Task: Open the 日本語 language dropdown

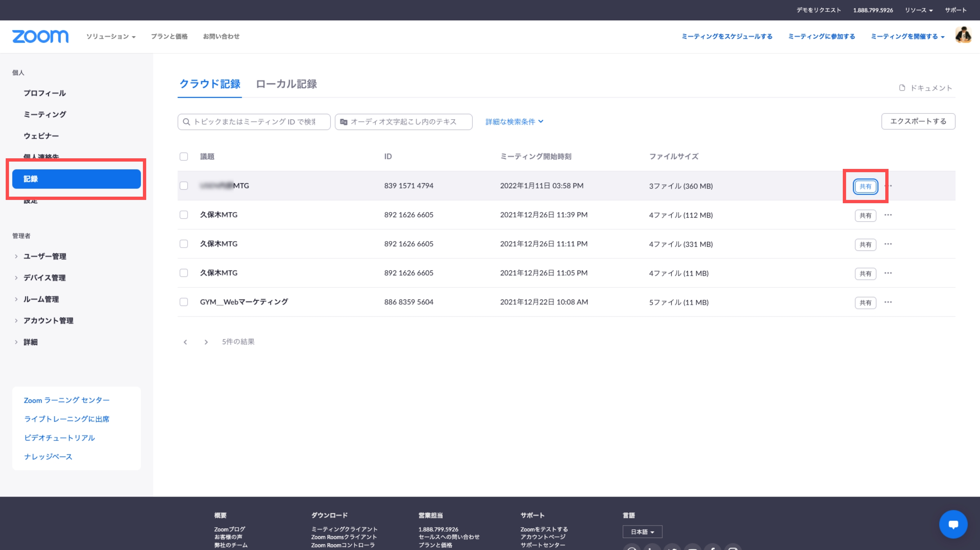Action: tap(642, 532)
